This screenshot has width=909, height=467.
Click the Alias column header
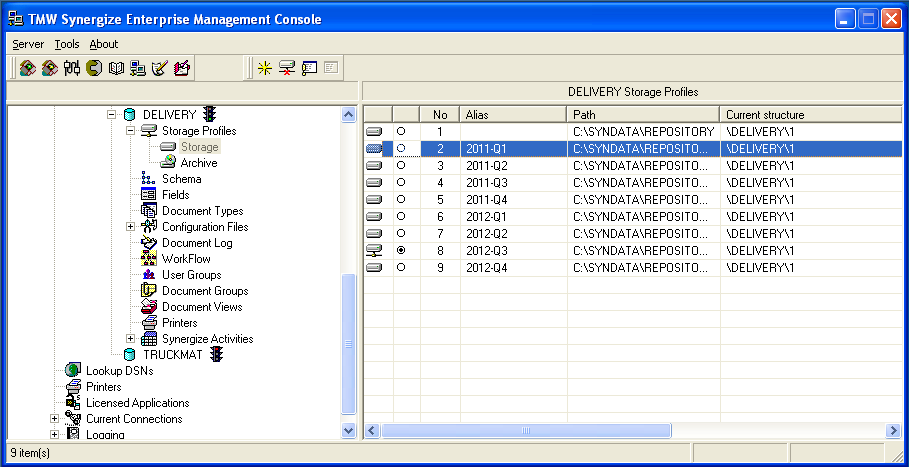[512, 115]
